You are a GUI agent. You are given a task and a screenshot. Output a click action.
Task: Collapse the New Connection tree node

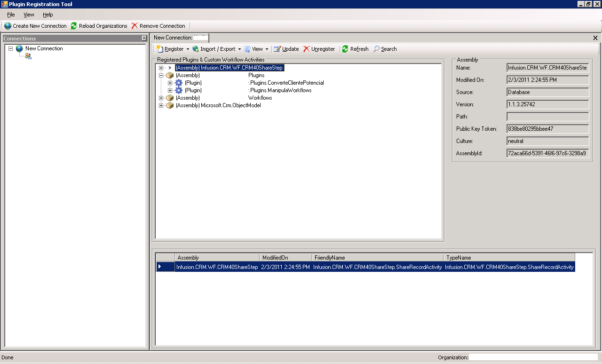[x=10, y=48]
